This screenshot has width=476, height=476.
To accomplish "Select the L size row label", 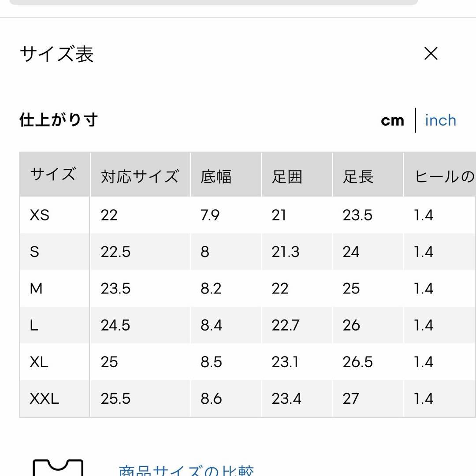I will 34,325.
